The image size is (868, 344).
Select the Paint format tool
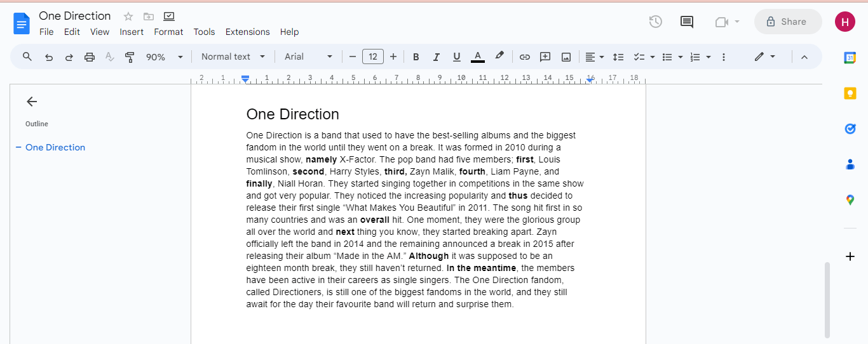coord(130,57)
